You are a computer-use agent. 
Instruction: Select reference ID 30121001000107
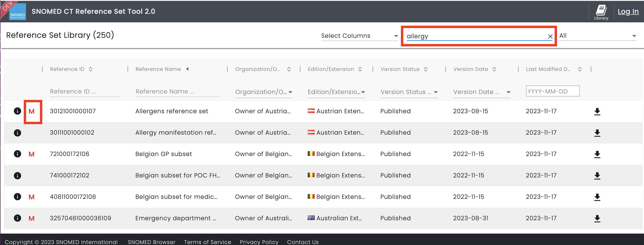pyautogui.click(x=73, y=111)
